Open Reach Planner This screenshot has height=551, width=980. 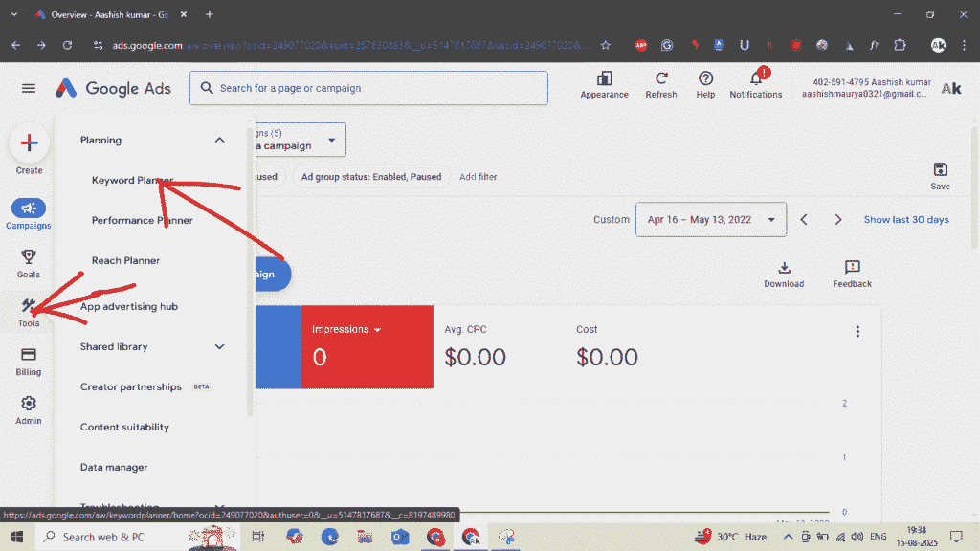pos(125,260)
